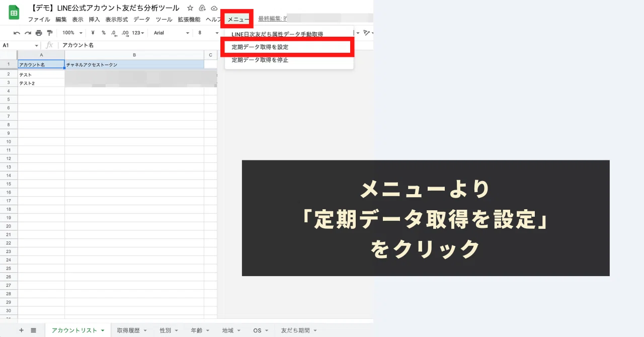Open the 挿入 menu
Screen dimensions: 644x337
(94, 20)
